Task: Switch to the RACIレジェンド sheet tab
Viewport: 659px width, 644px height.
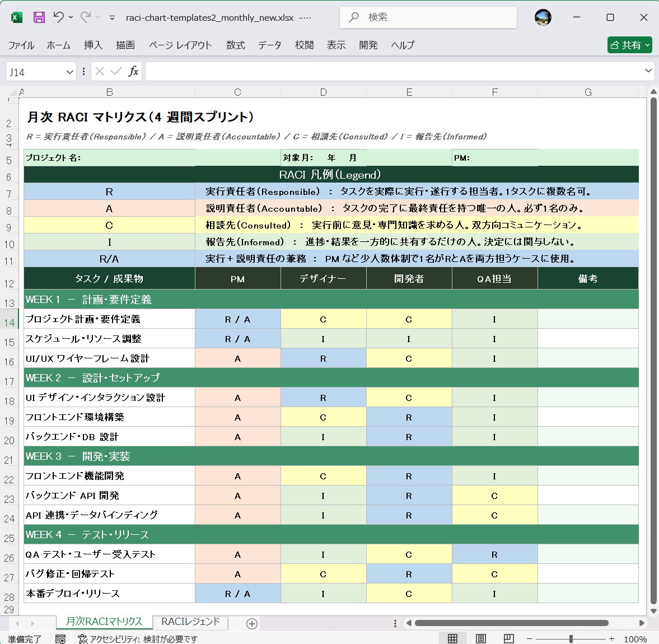Action: tap(190, 621)
